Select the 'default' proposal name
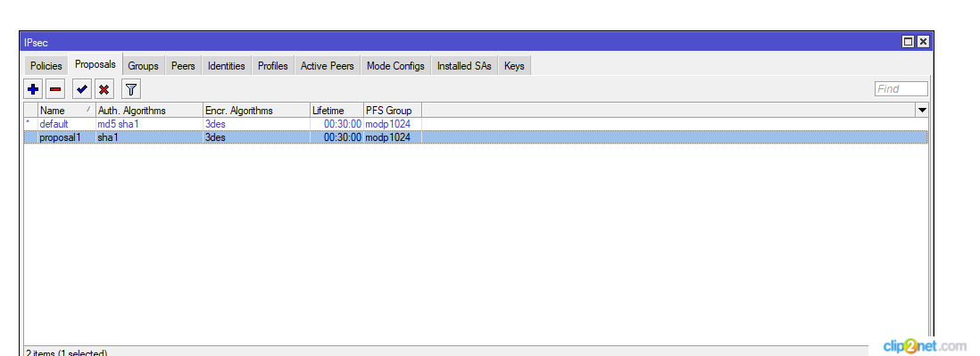 click(54, 124)
